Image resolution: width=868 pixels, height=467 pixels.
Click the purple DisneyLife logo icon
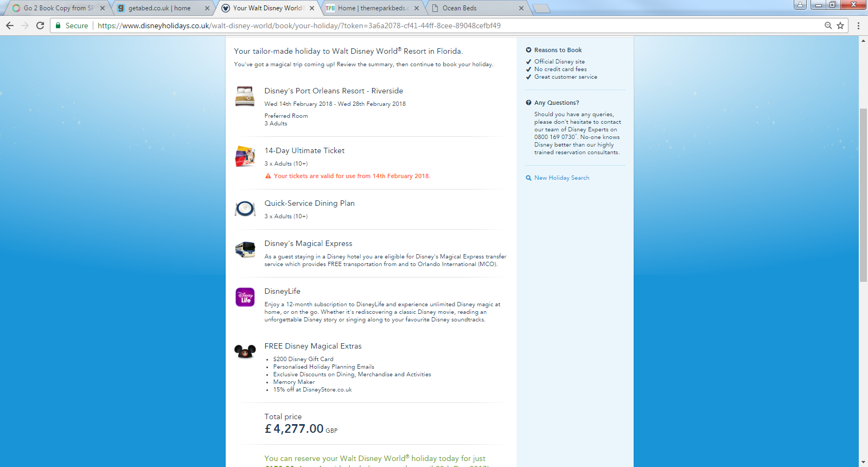coord(245,297)
